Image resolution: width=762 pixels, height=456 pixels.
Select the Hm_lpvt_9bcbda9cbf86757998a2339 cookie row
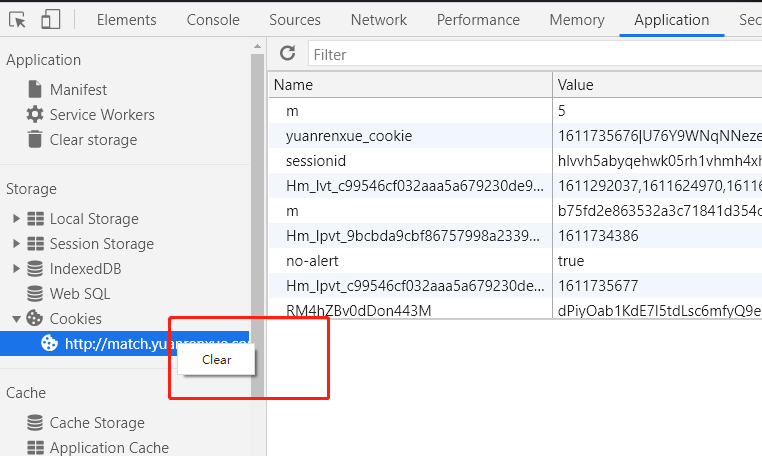pos(515,236)
